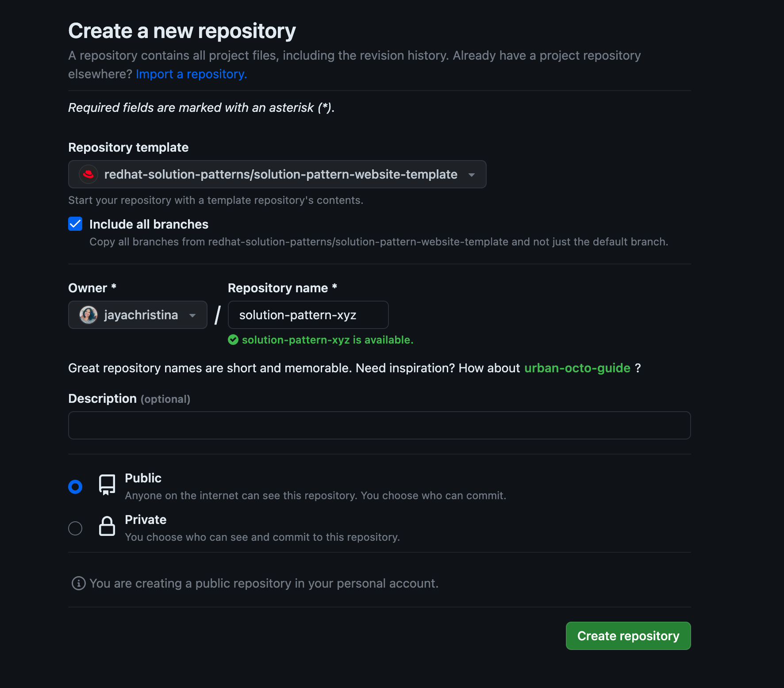The height and width of the screenshot is (688, 784).
Task: Click the 'solution-pattern-xyz is available.' message
Action: [x=327, y=340]
